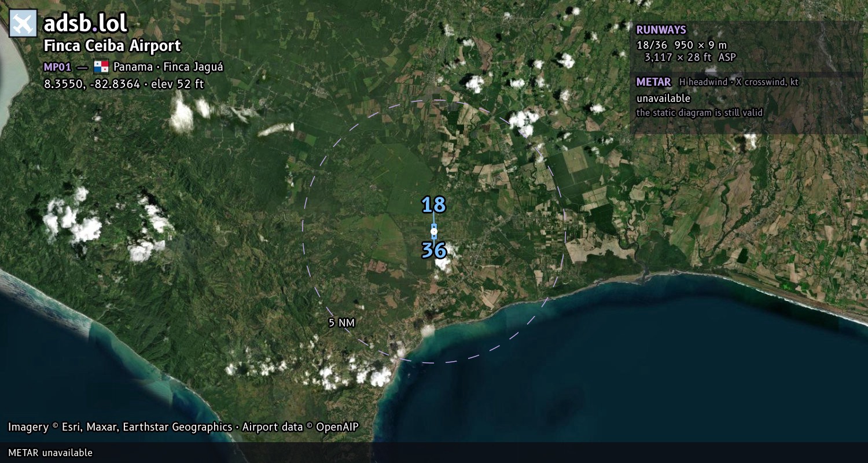Screen dimensions: 868x463
Task: Click the 'H headwind · X crosswind, kt' legend
Action: tap(739, 82)
